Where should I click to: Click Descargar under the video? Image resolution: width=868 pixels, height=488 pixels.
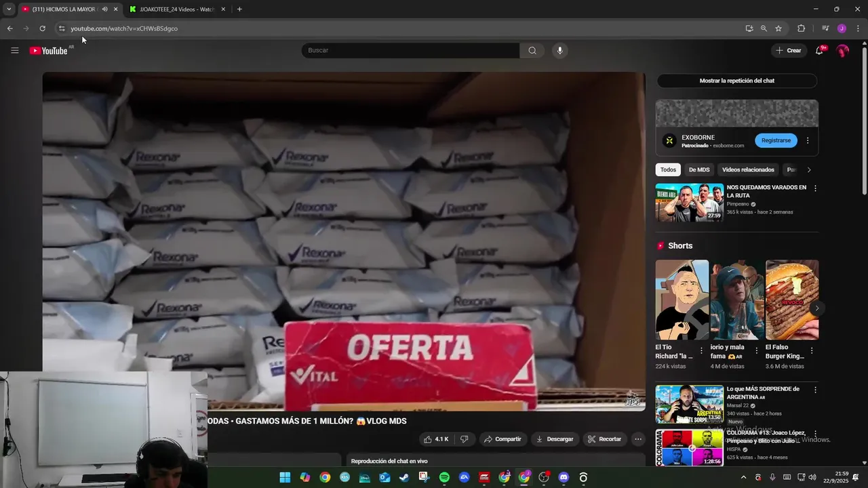coord(555,439)
